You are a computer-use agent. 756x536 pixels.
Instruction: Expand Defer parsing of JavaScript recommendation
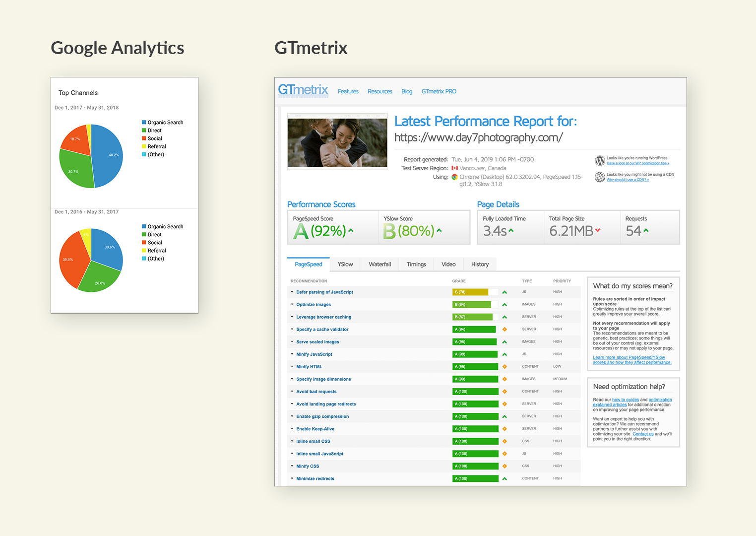pyautogui.click(x=324, y=292)
